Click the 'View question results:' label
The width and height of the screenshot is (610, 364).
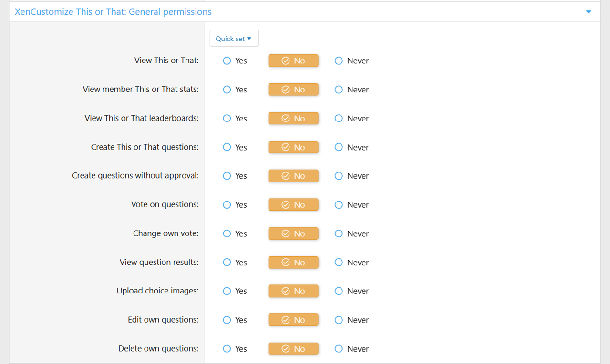(x=159, y=262)
